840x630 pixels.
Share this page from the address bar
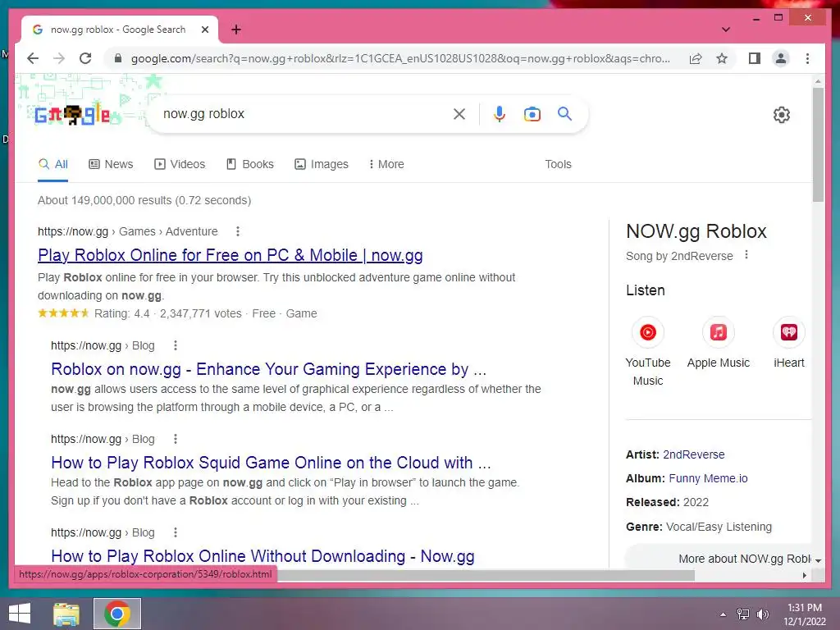[696, 58]
